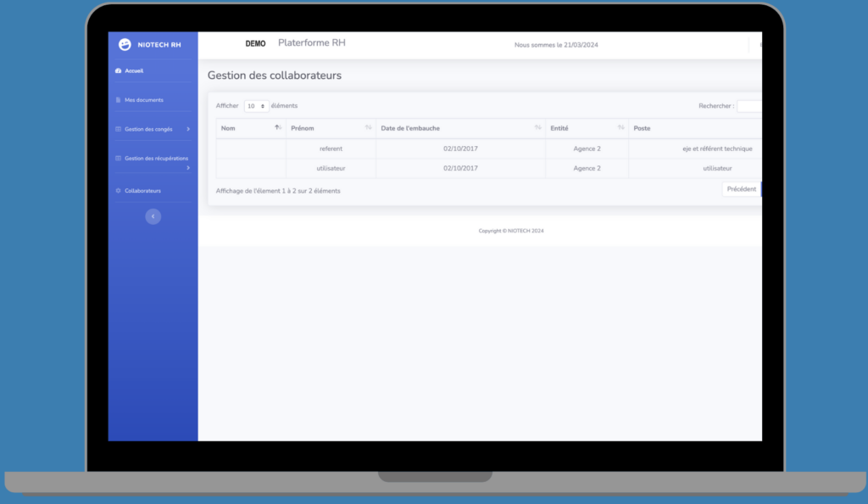Viewport: 868px width, 504px height.
Task: Open Mes documents from the sidebar
Action: click(x=143, y=100)
